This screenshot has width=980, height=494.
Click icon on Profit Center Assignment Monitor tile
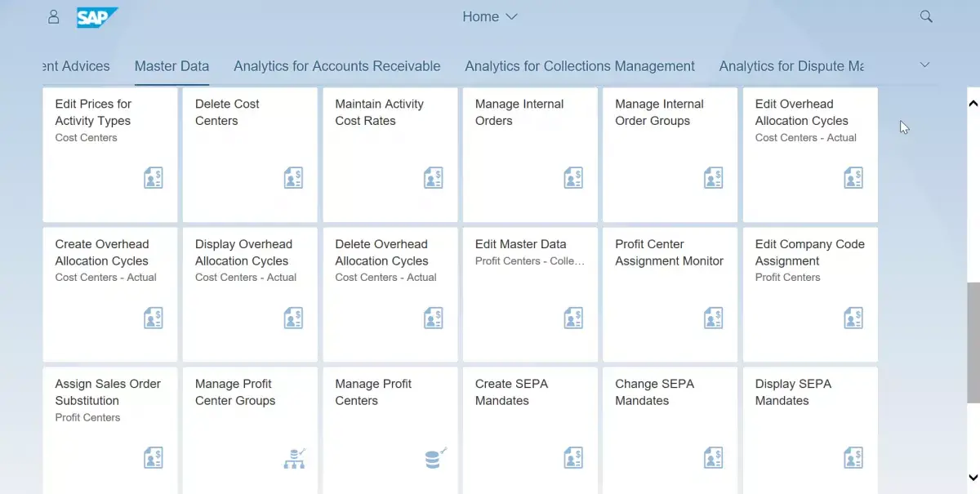[714, 318]
